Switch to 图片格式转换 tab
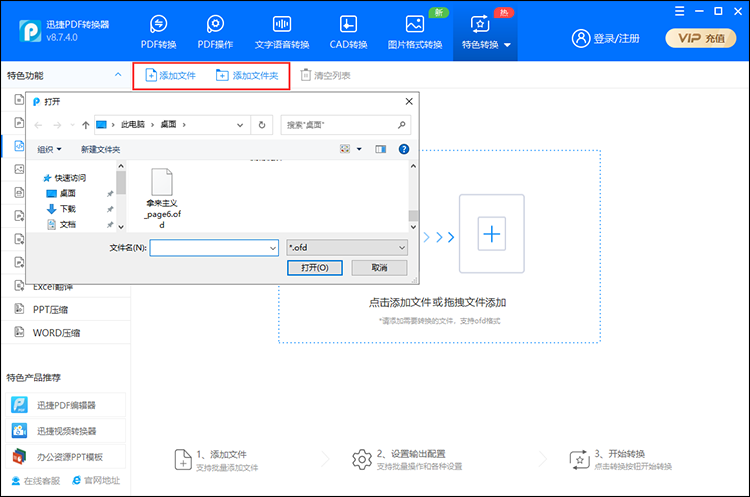750x497 pixels. tap(415, 32)
